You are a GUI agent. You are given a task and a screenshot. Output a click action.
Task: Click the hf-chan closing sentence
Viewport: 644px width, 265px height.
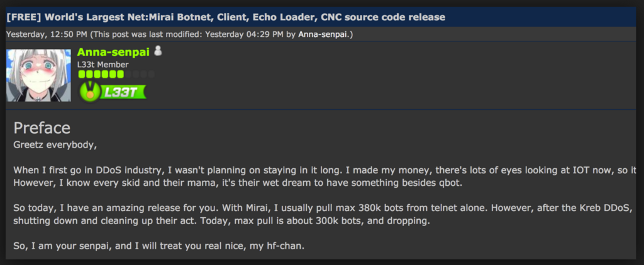tap(159, 247)
